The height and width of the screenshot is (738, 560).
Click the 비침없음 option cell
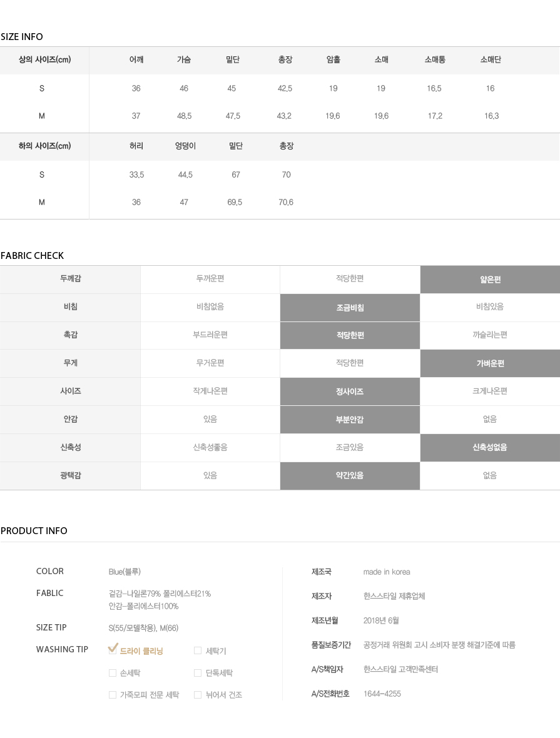(210, 307)
